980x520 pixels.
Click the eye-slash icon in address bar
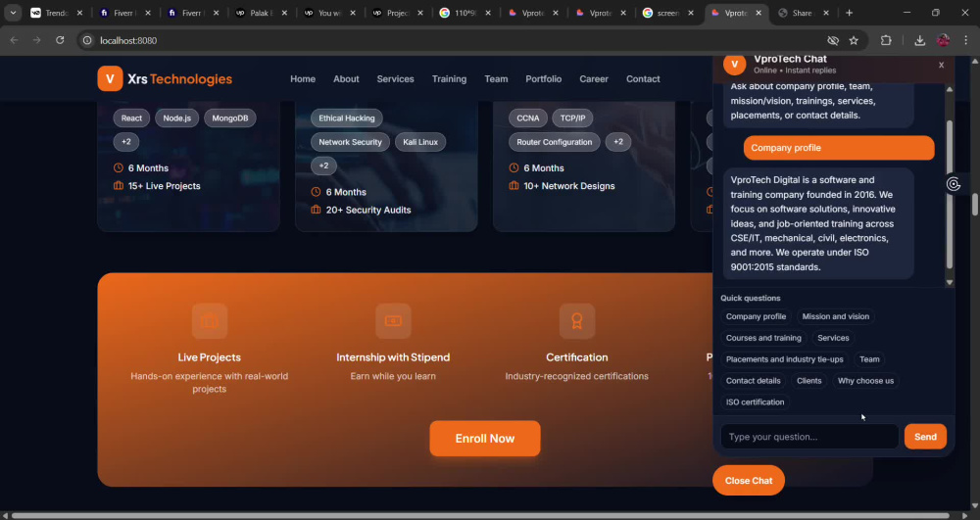coord(833,40)
